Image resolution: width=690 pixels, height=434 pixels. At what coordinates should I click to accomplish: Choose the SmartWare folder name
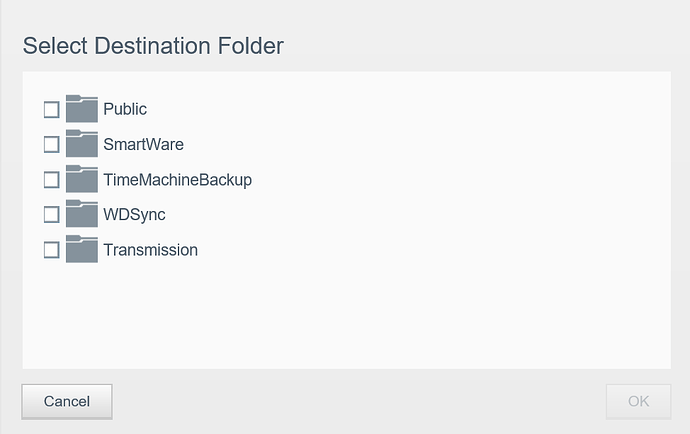[143, 144]
